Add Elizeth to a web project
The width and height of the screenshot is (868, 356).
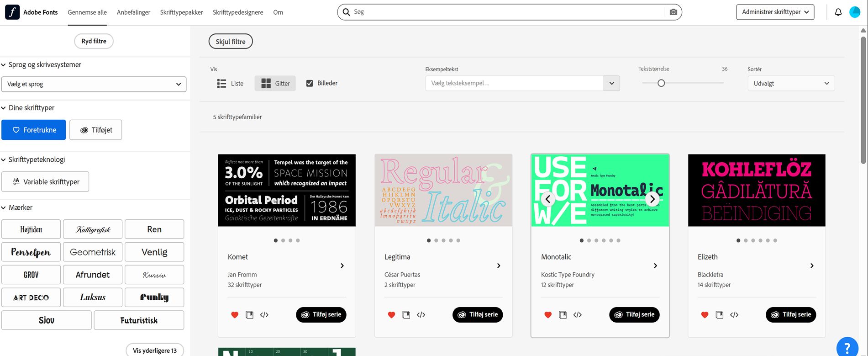pyautogui.click(x=719, y=315)
